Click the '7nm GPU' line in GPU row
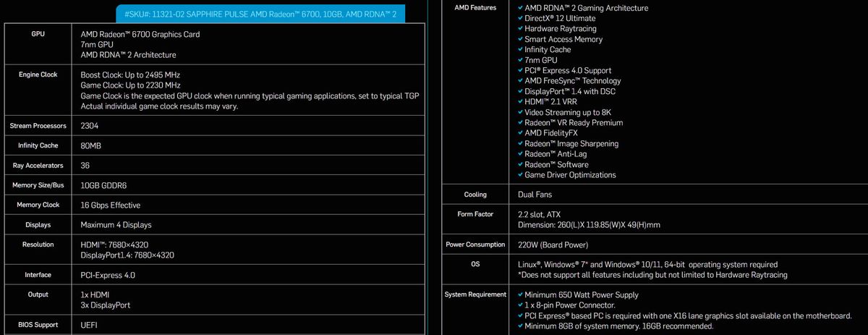This screenshot has height=335, width=868. coord(96,44)
